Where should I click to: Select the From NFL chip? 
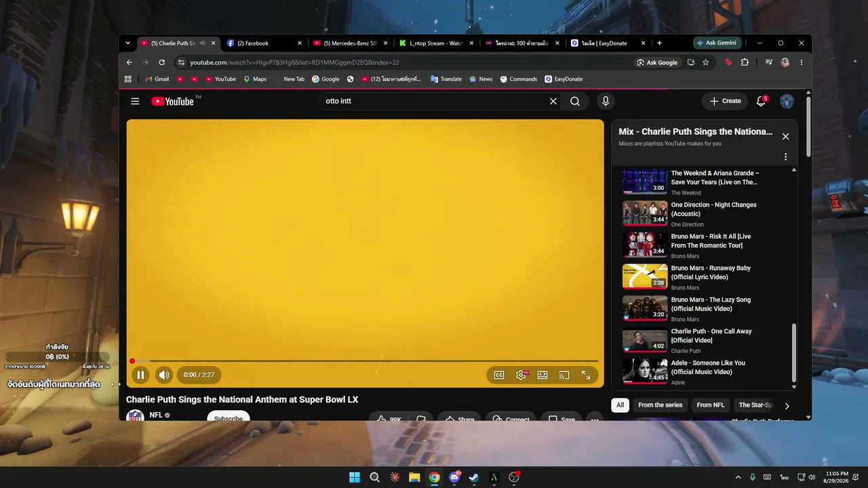point(711,405)
